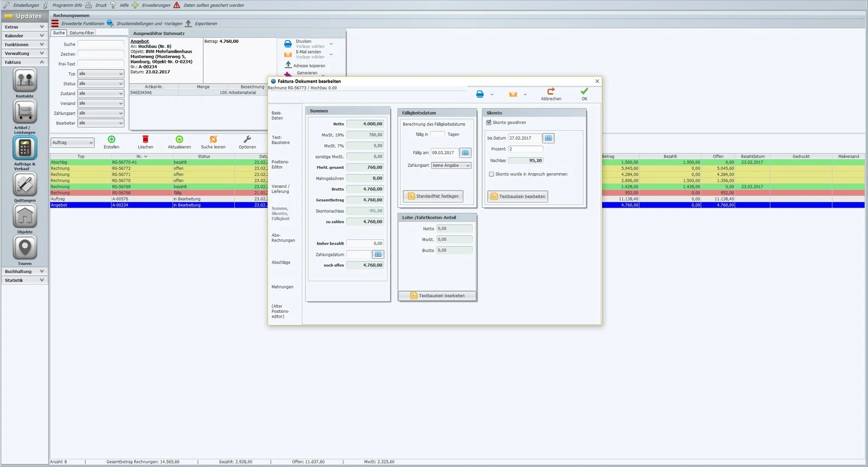Click into the Suche text field
Viewport: 868px width, 467px height.
(101, 44)
